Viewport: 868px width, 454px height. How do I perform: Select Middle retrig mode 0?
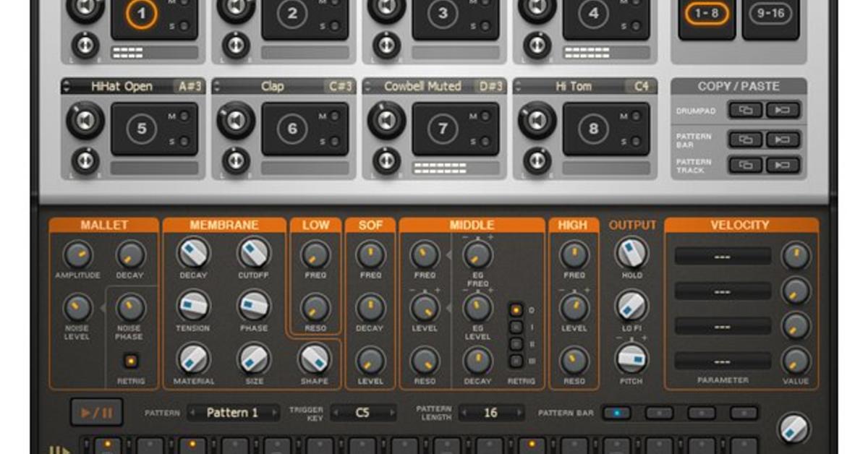pyautogui.click(x=515, y=310)
